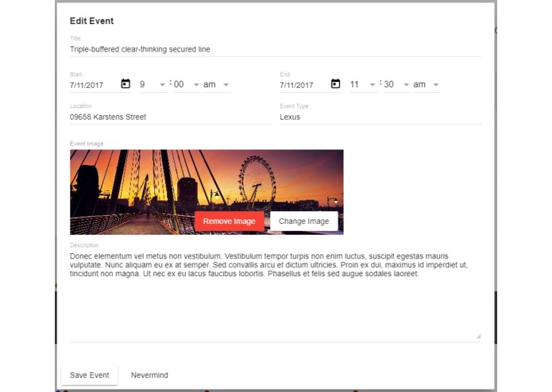552x392 pixels.
Task: Click the 'Event Type' field label
Action: (x=295, y=106)
